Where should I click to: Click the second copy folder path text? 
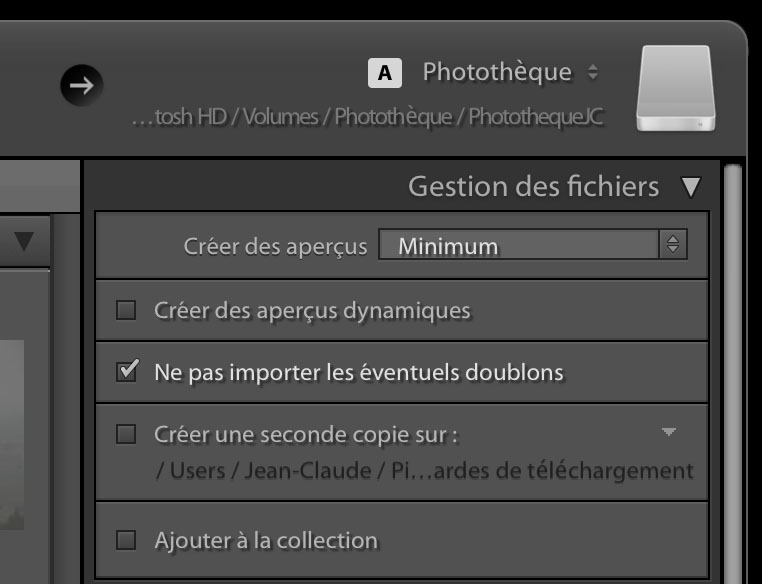424,470
